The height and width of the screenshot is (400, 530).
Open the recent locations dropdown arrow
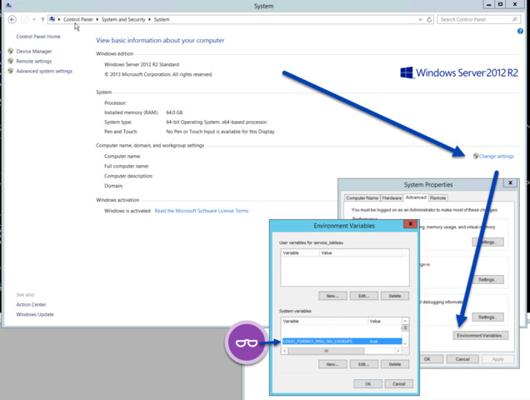pos(34,20)
